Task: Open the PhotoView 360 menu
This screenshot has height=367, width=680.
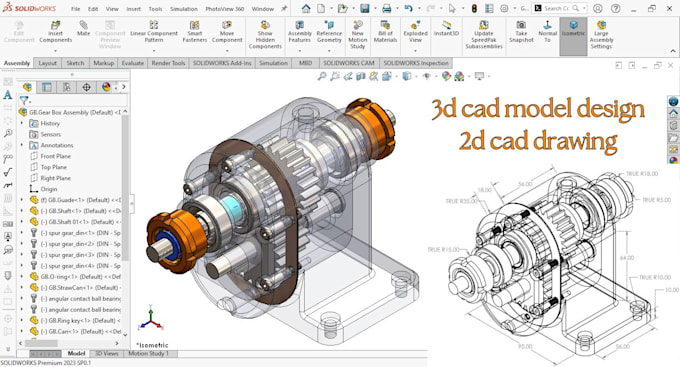Action: click(225, 9)
